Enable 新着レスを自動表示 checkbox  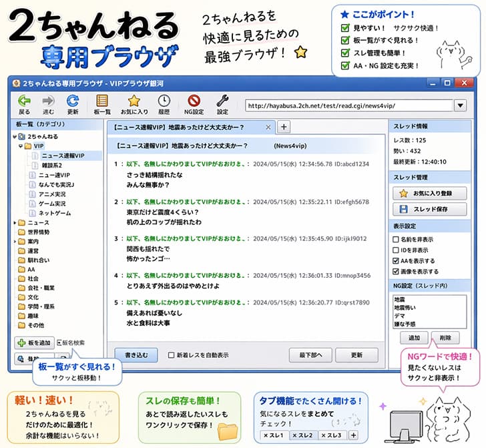tap(171, 355)
